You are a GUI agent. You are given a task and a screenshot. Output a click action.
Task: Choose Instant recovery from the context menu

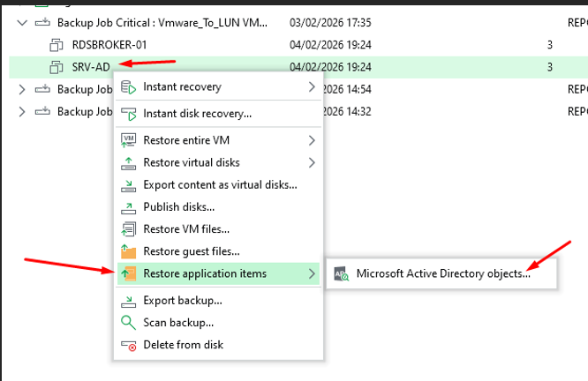pyautogui.click(x=218, y=87)
